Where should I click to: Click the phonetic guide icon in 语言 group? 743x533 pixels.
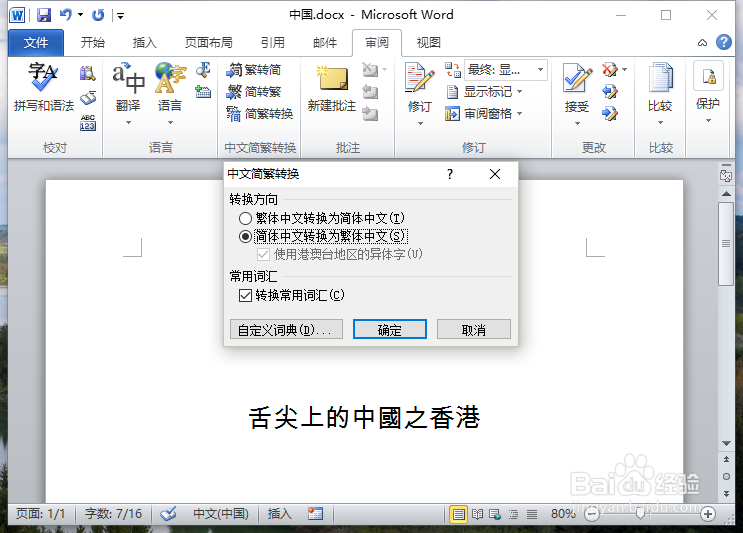[x=203, y=70]
